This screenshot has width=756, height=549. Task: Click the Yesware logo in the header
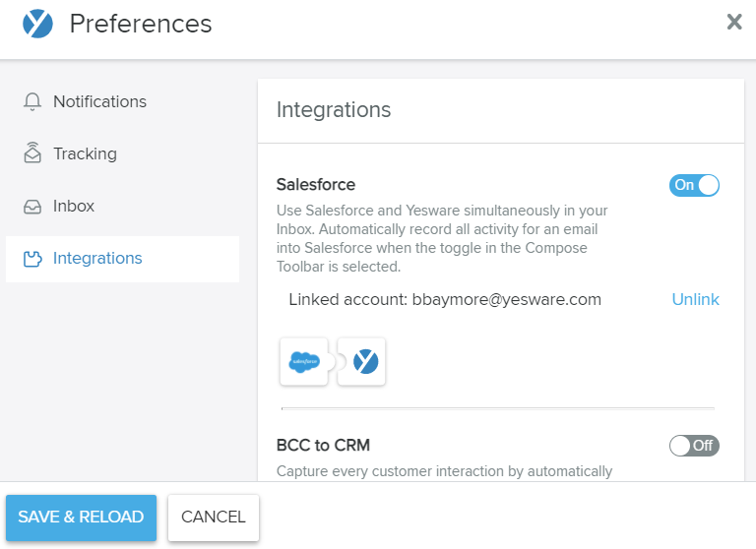[37, 24]
